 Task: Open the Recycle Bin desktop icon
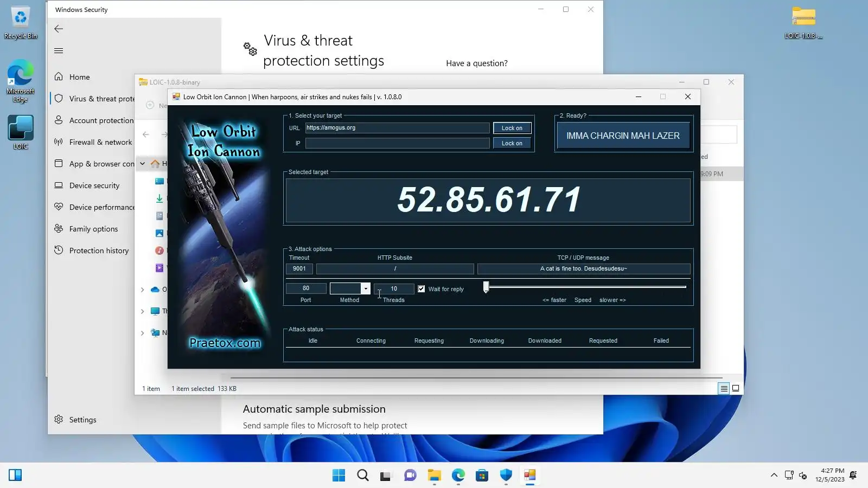(21, 23)
